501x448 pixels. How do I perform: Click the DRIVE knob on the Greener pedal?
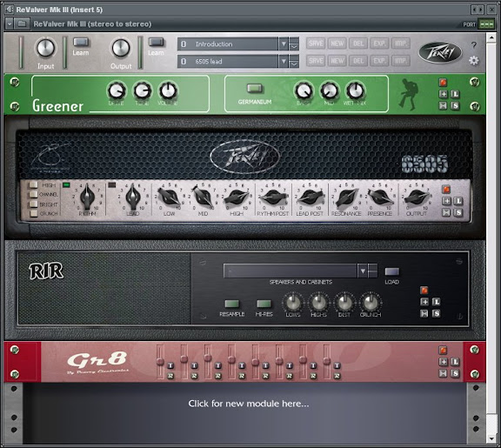point(117,91)
